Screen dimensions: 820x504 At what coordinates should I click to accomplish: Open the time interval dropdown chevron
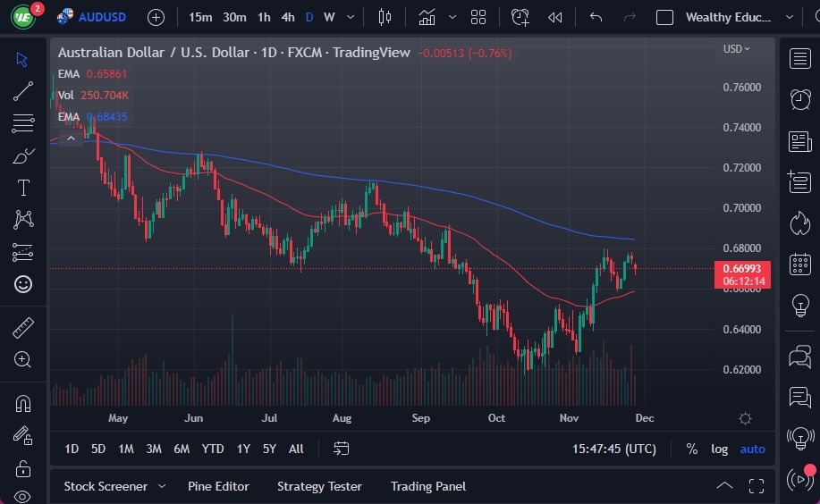pyautogui.click(x=350, y=17)
